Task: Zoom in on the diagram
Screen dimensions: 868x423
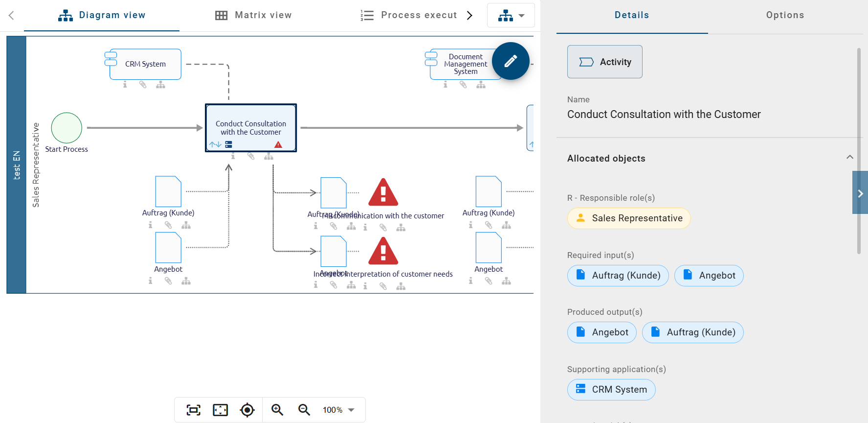Action: click(277, 410)
